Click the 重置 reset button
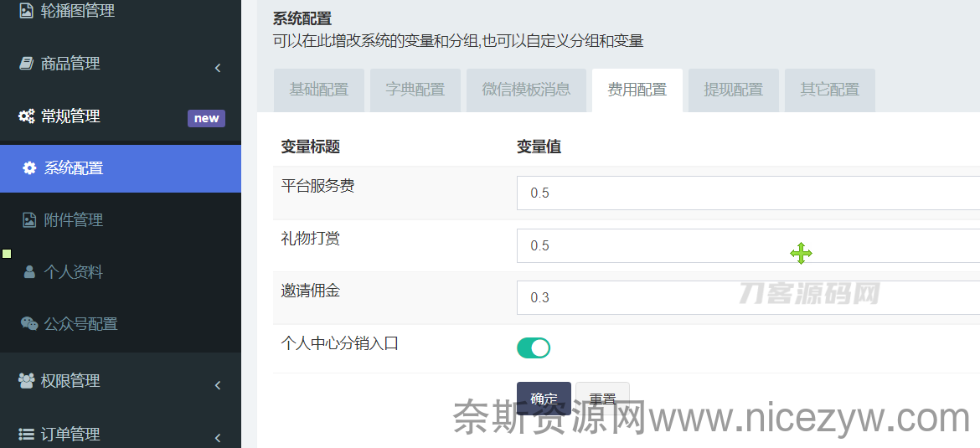Viewport: 980px width, 448px height. point(602,399)
